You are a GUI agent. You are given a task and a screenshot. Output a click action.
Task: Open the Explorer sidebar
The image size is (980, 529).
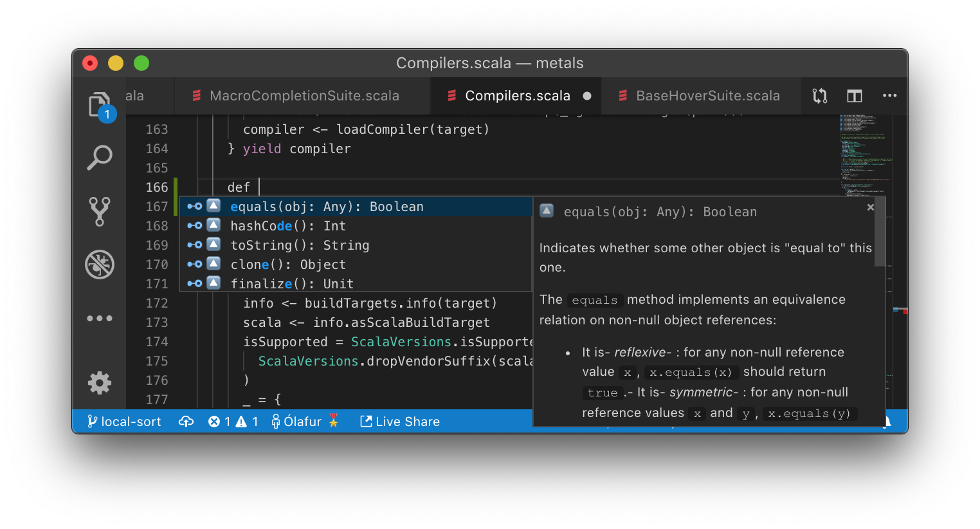100,104
